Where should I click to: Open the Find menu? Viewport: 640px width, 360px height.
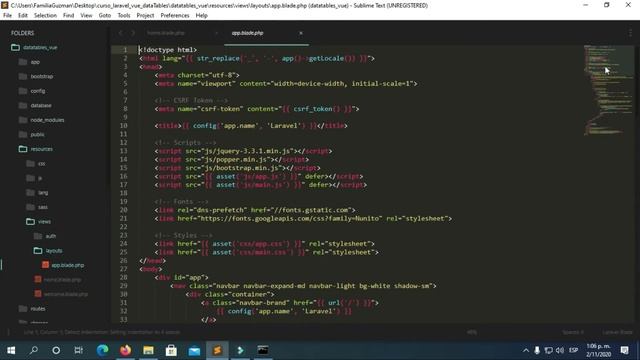coord(68,16)
